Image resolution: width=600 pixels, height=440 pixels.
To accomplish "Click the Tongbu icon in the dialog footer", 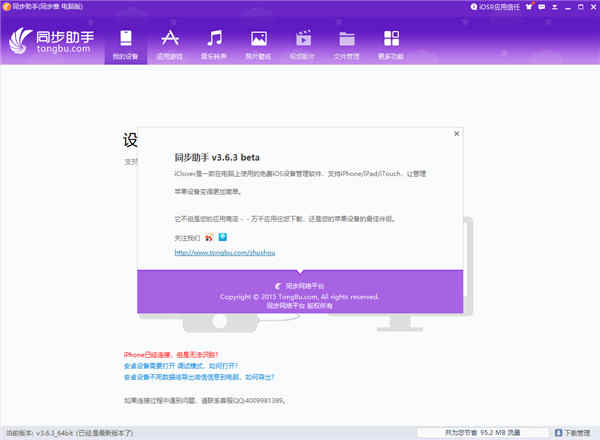I will [278, 286].
